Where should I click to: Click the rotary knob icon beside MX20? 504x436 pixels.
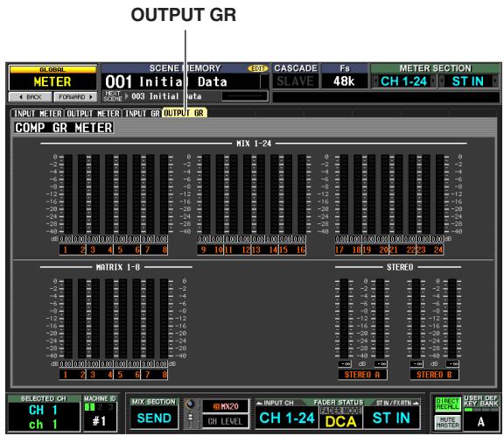tap(190, 404)
